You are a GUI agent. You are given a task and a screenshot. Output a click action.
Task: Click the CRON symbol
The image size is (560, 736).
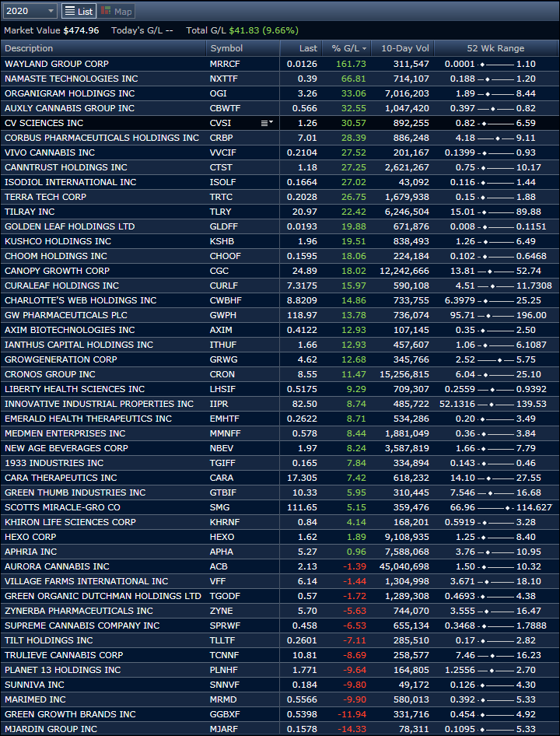[222, 374]
